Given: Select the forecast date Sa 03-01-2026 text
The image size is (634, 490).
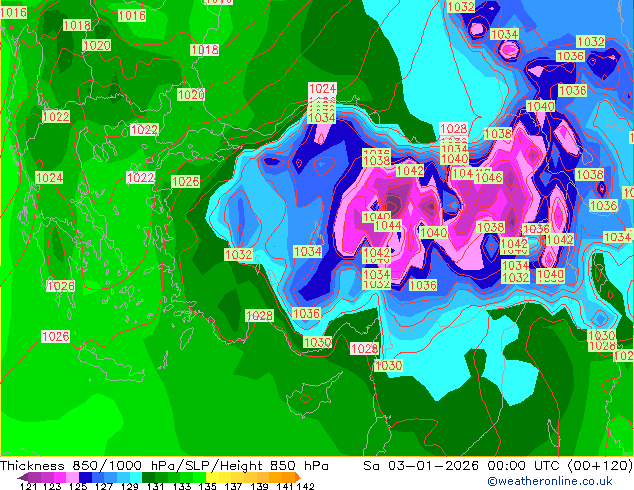Looking at the screenshot, I should [421, 466].
